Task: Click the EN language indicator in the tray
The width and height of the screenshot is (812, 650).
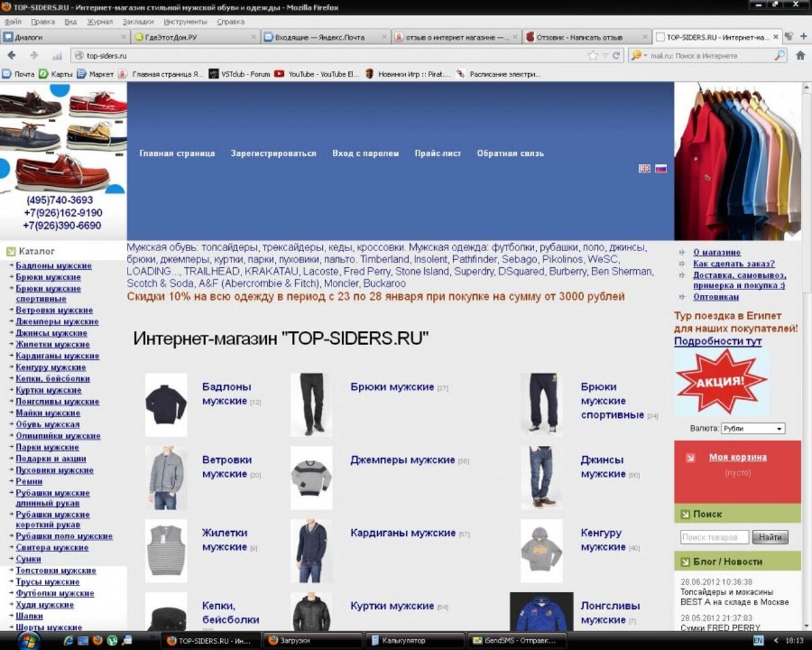Action: (x=758, y=641)
